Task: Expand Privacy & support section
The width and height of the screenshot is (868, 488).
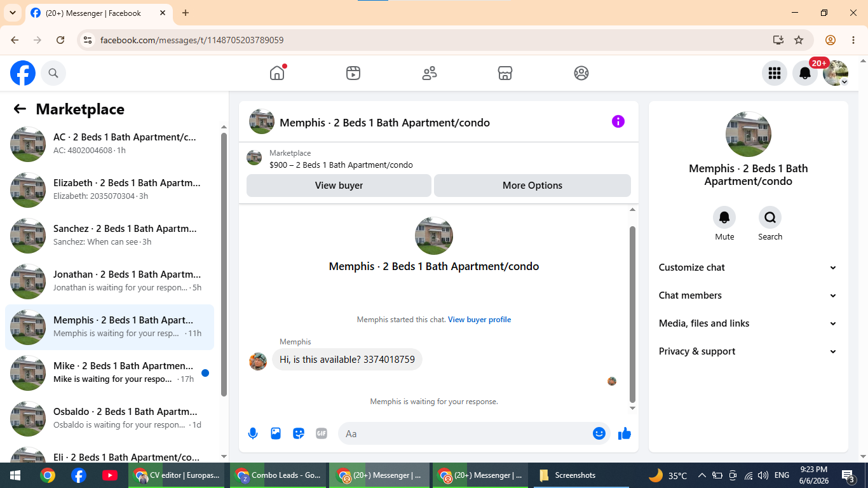Action: click(x=748, y=351)
